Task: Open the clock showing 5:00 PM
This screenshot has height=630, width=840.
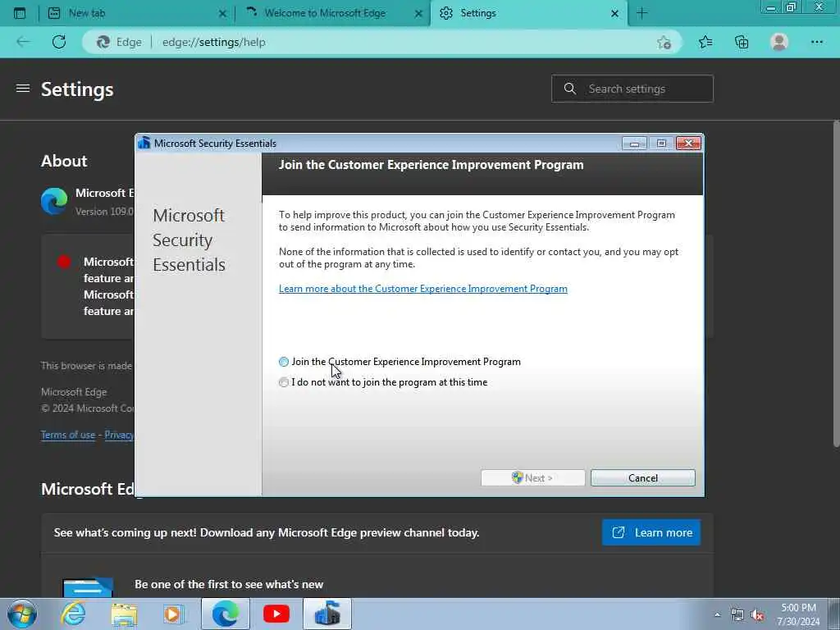Action: point(798,614)
